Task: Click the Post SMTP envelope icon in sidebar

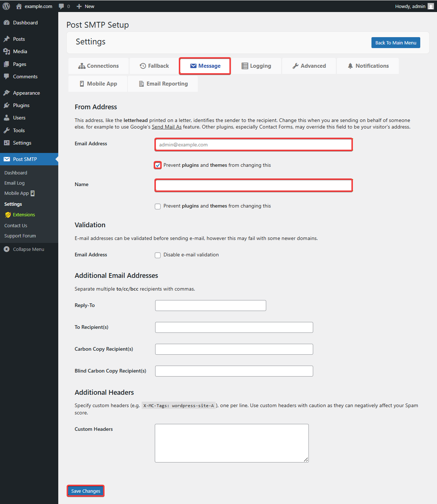Action: coord(7,159)
